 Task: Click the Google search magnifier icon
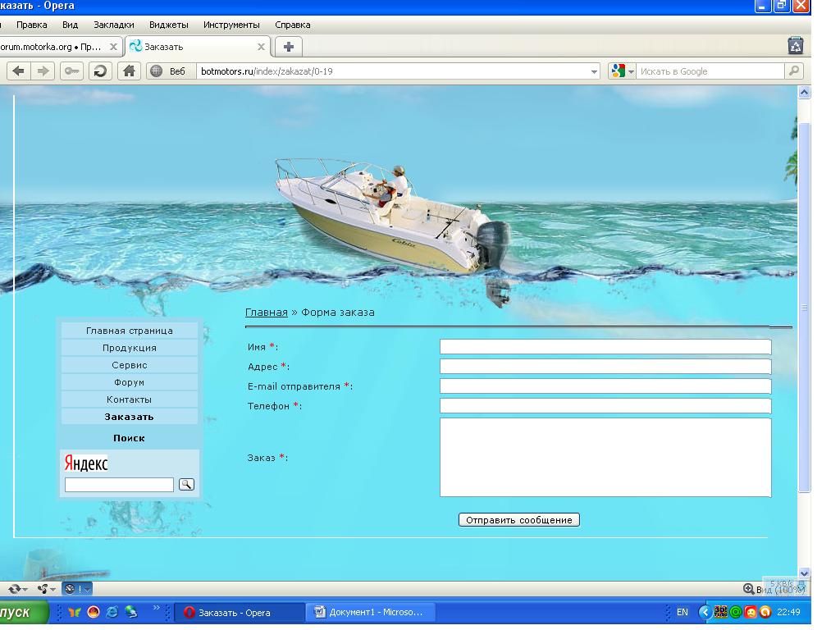point(793,71)
